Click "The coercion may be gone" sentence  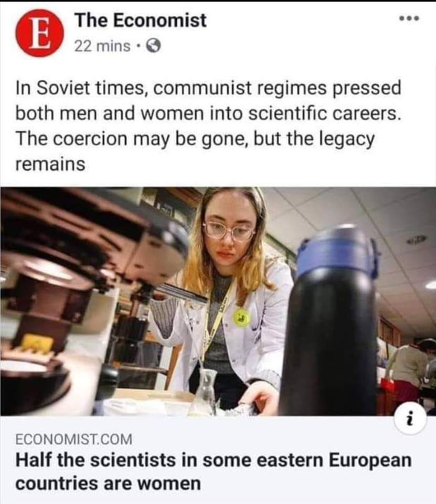tap(131, 139)
